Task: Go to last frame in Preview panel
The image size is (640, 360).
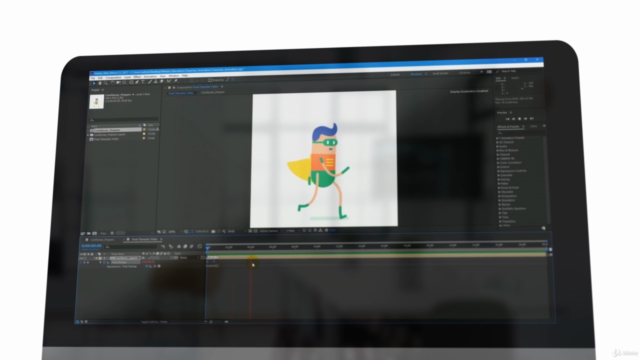Action: click(532, 118)
